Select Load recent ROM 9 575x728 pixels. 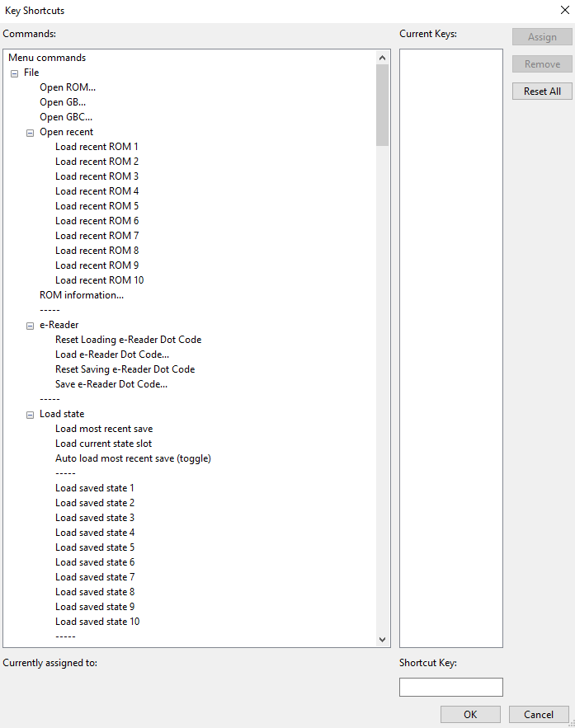click(97, 265)
